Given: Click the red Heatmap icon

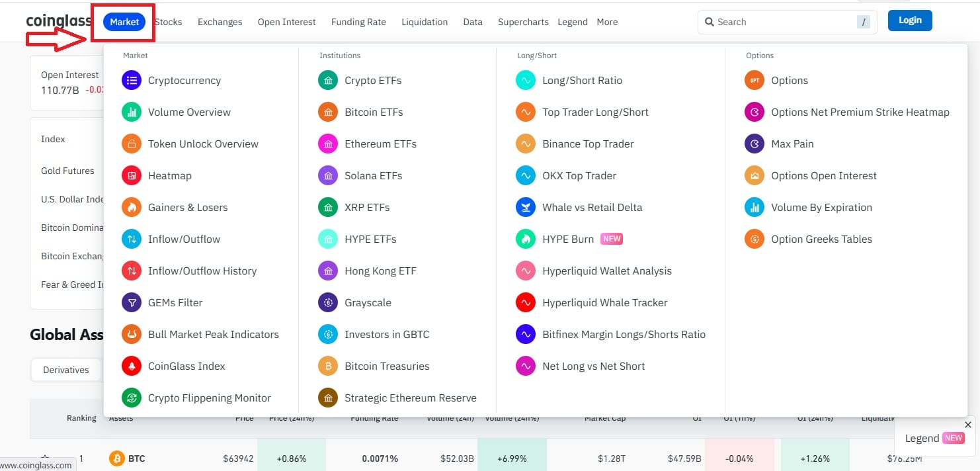Looking at the screenshot, I should point(132,175).
